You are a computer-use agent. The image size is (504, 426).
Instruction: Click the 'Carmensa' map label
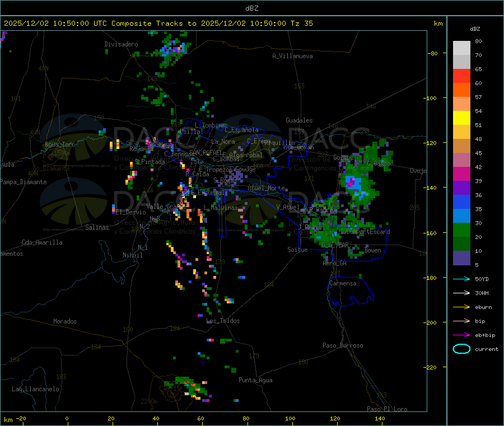343,283
